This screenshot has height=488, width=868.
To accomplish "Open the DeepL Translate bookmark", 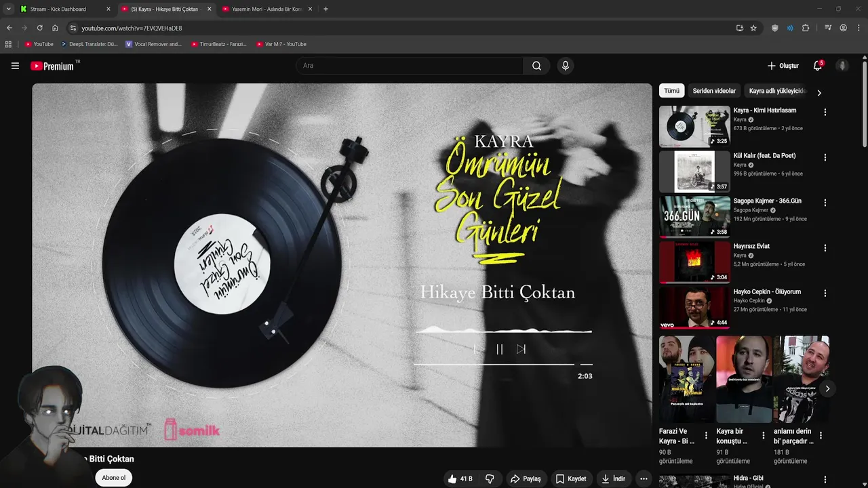I will coord(90,44).
